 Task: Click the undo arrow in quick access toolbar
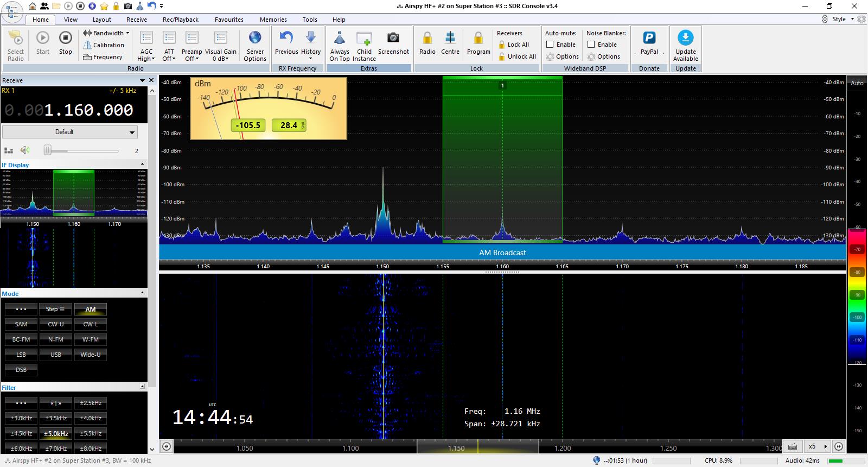151,6
